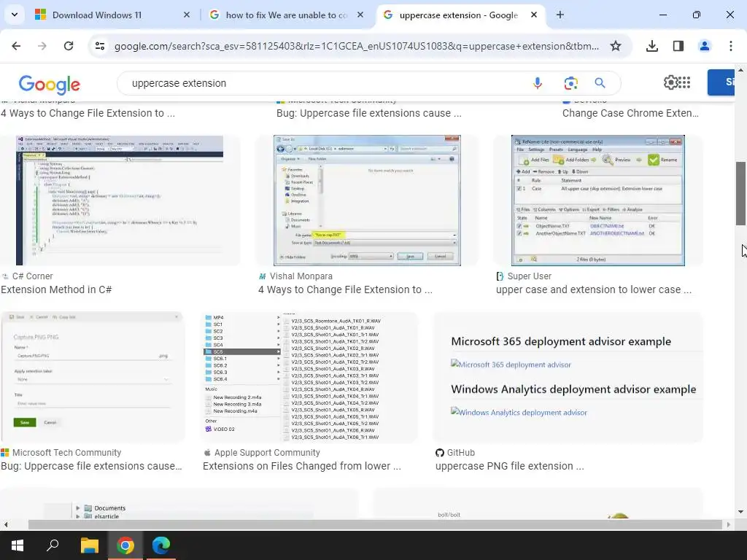
Task: Click the Chrome taskbar icon
Action: coord(125,545)
